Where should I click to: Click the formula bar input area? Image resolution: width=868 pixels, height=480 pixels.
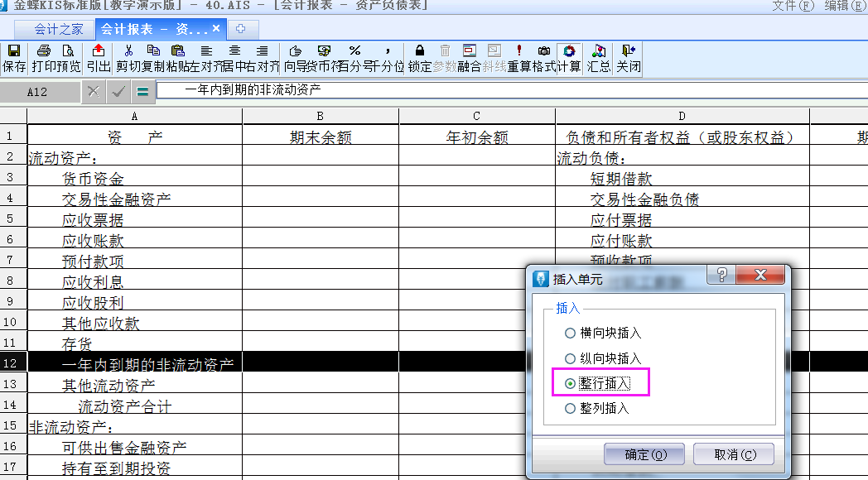331,91
